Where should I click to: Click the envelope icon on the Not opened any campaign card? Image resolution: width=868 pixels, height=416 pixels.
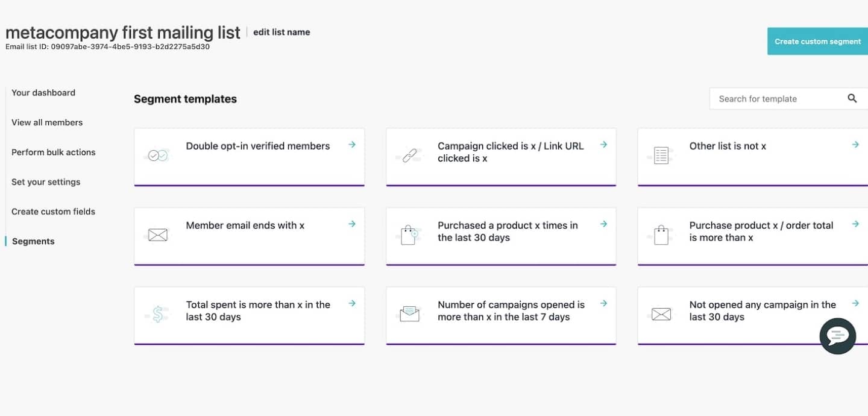(661, 314)
